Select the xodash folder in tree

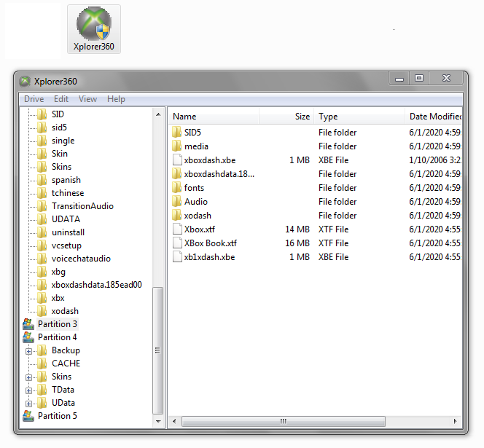pyautogui.click(x=65, y=311)
